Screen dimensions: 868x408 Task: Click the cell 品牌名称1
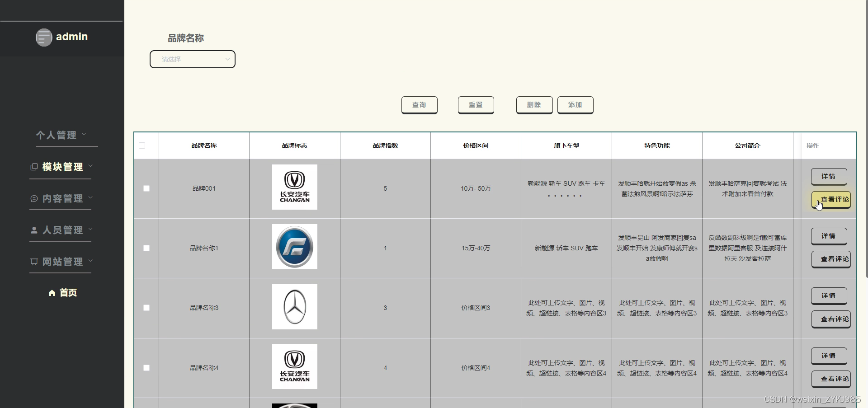click(x=204, y=248)
